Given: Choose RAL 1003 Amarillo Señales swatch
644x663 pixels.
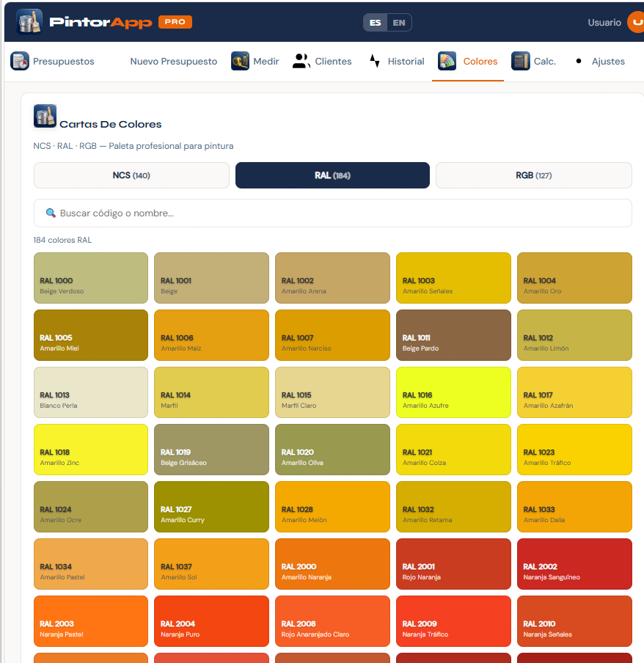Looking at the screenshot, I should [x=453, y=278].
